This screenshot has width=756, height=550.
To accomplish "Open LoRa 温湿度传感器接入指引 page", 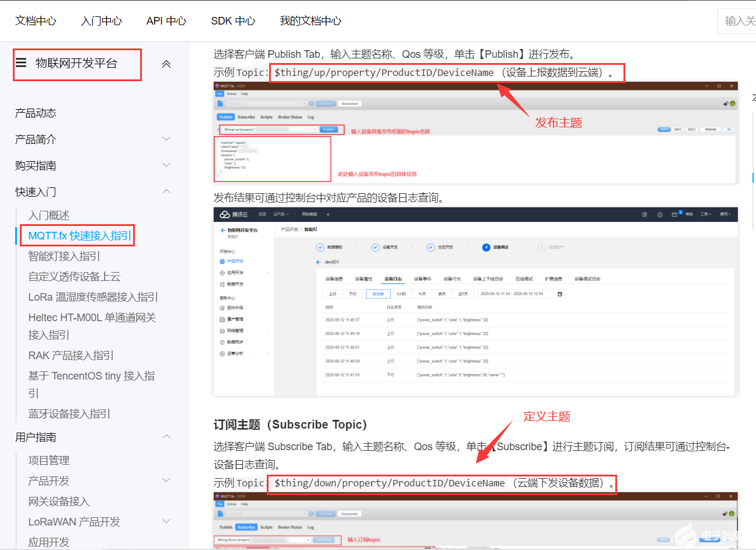I will (93, 297).
